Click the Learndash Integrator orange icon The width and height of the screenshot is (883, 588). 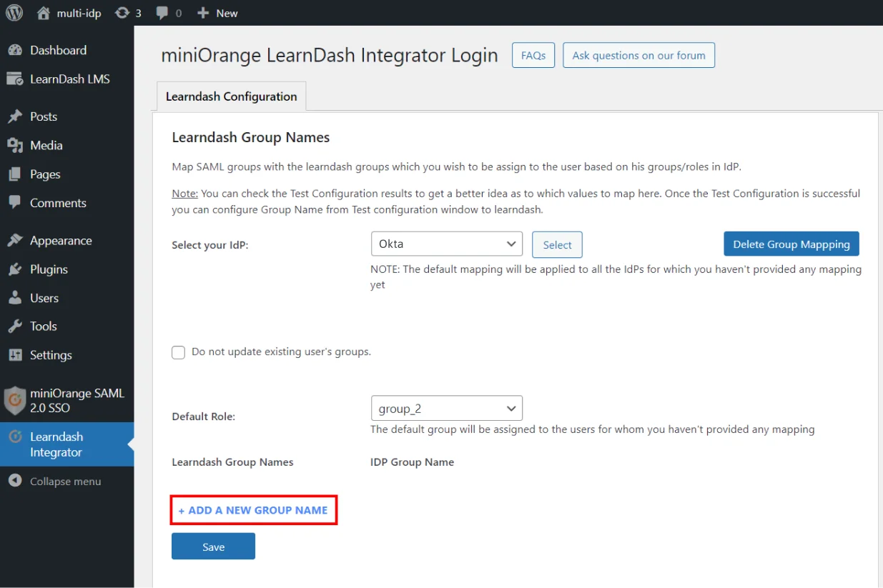[15, 437]
